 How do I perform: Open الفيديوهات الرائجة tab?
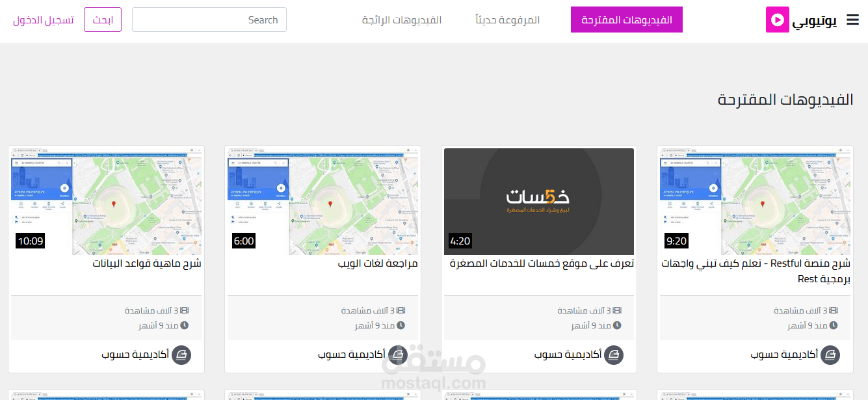[402, 20]
